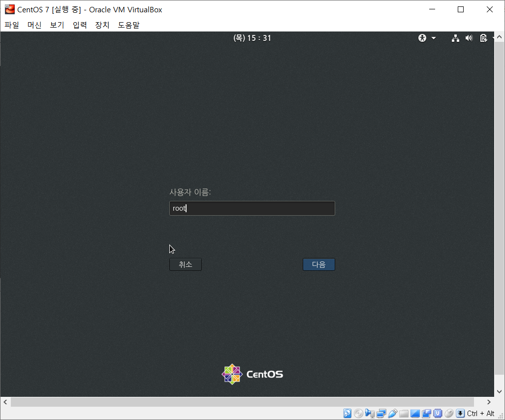Click the optical disc status icon
The height and width of the screenshot is (420, 505).
[358, 413]
